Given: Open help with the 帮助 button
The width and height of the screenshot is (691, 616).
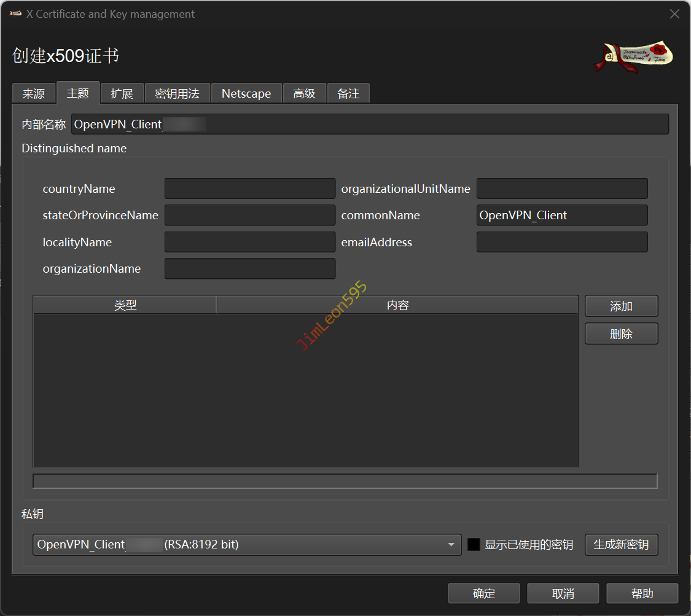Looking at the screenshot, I should click(642, 593).
